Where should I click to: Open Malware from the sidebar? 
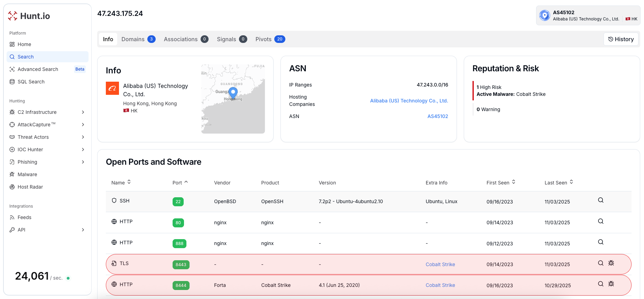pos(27,174)
